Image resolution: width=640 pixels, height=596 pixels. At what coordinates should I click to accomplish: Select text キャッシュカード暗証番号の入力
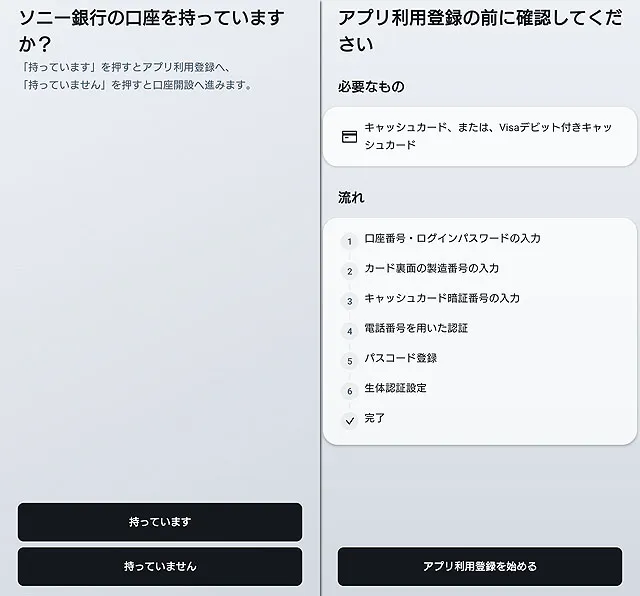pos(442,298)
